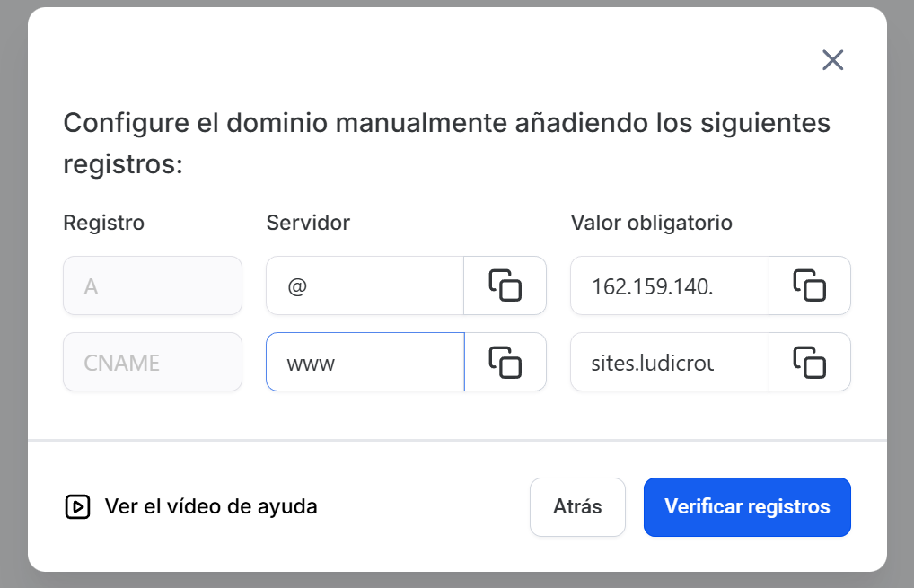Click the A record type field
This screenshot has height=588, width=914.
tap(153, 285)
